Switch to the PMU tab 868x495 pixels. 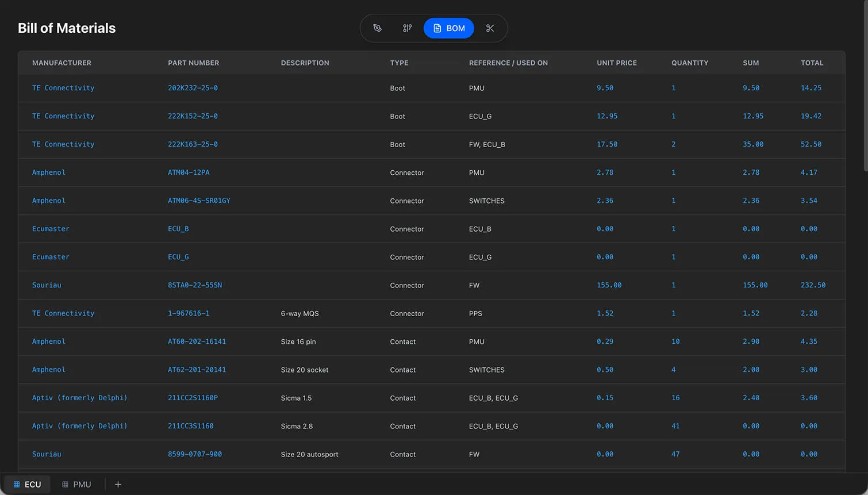pos(76,484)
